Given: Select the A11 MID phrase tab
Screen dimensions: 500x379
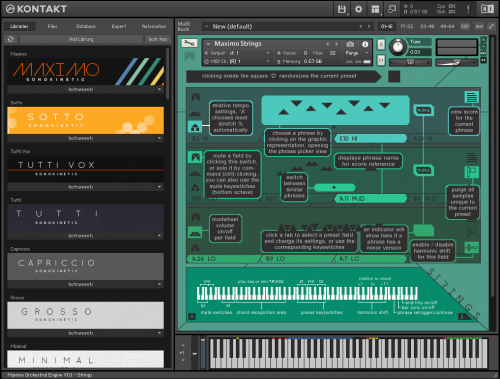Looking at the screenshot, I should [372, 199].
